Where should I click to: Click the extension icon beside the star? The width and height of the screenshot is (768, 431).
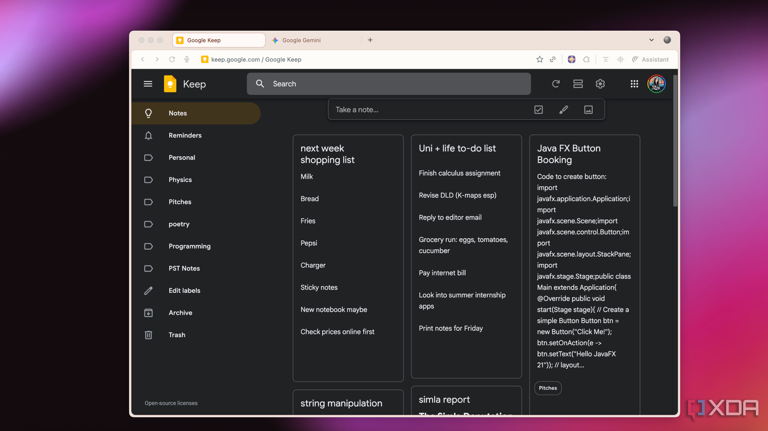(x=553, y=59)
